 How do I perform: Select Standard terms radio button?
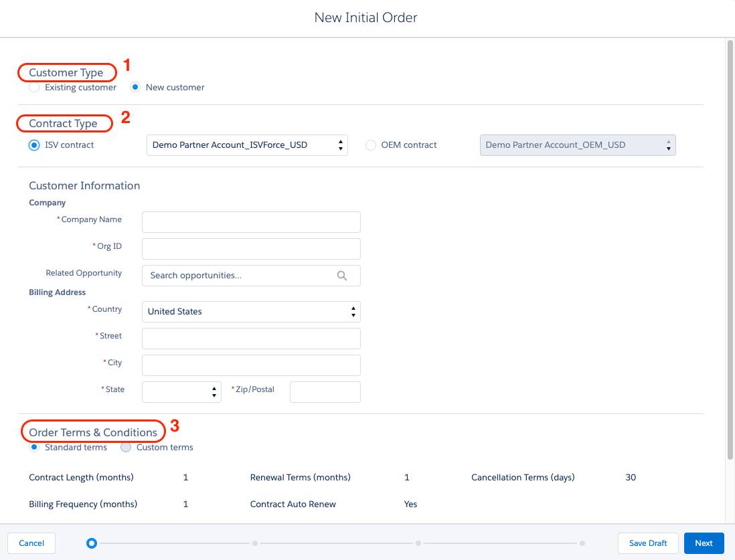tap(34, 447)
